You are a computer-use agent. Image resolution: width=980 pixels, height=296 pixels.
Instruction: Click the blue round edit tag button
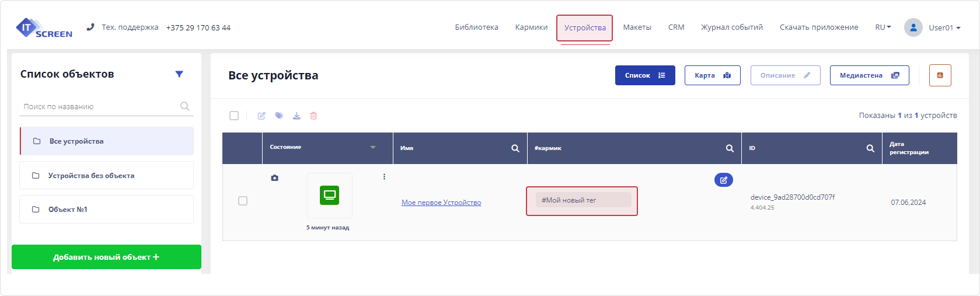pos(724,180)
